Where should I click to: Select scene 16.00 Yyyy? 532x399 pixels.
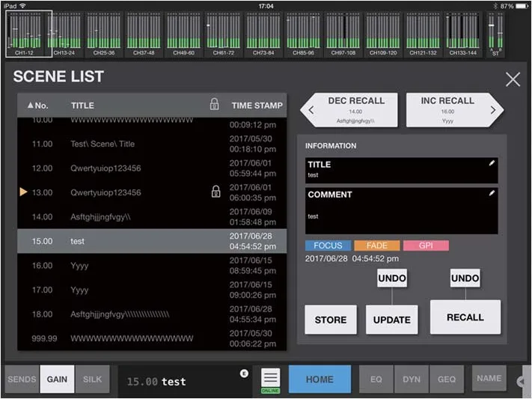point(152,266)
